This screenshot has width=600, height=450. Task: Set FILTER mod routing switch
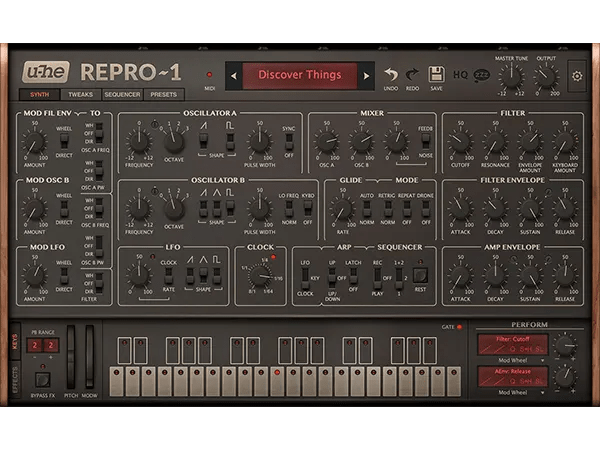(99, 283)
